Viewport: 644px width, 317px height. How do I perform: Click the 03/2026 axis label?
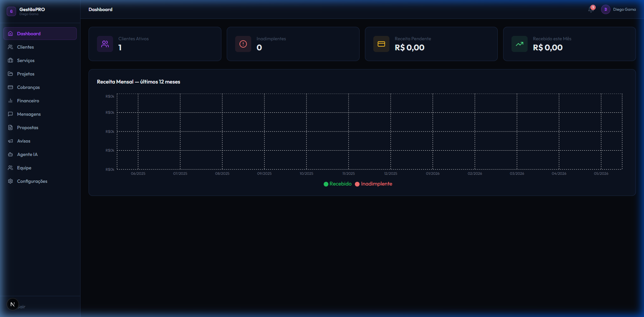pos(517,173)
